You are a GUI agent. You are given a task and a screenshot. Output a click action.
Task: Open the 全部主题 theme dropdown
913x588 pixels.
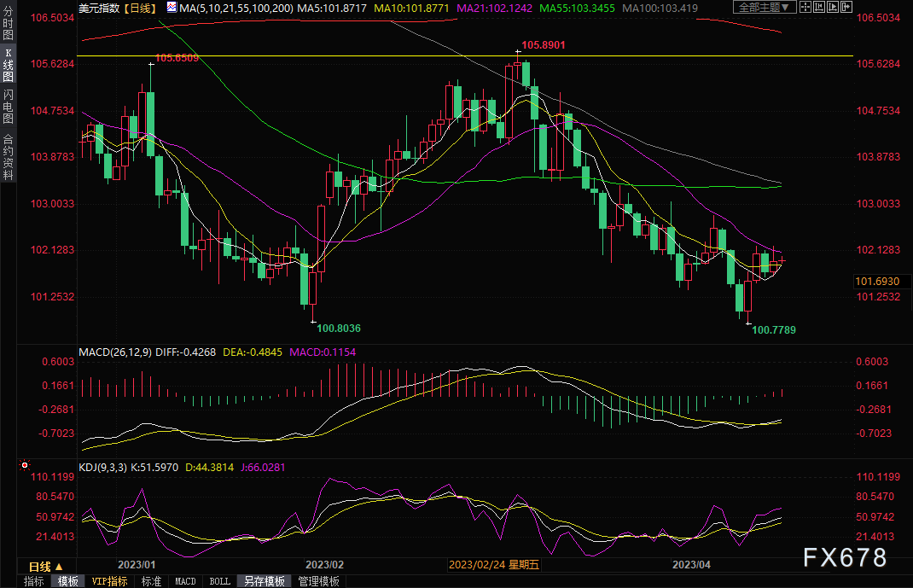pos(765,8)
